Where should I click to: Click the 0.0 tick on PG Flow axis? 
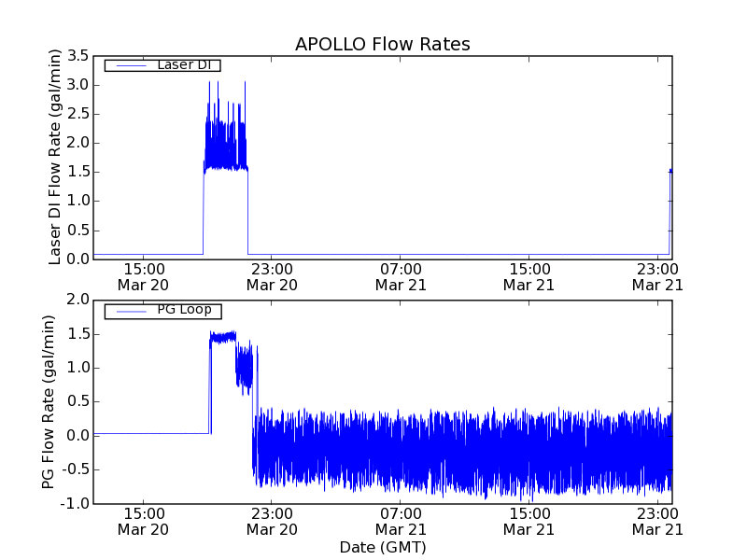(78, 436)
